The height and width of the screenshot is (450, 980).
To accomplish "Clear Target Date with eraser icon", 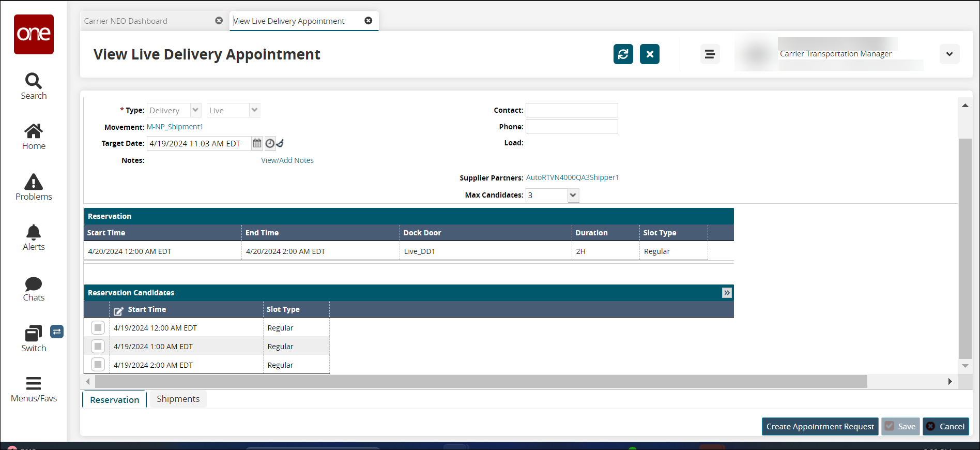I will [280, 143].
